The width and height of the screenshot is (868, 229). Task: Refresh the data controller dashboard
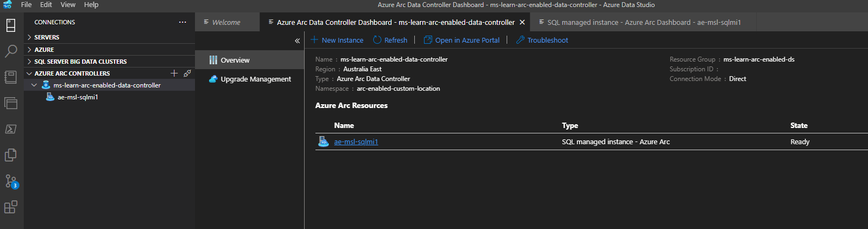click(390, 40)
